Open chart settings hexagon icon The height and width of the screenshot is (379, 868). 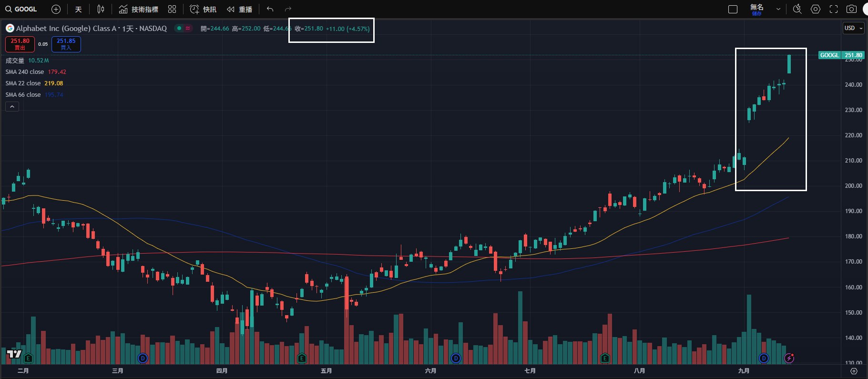point(816,9)
